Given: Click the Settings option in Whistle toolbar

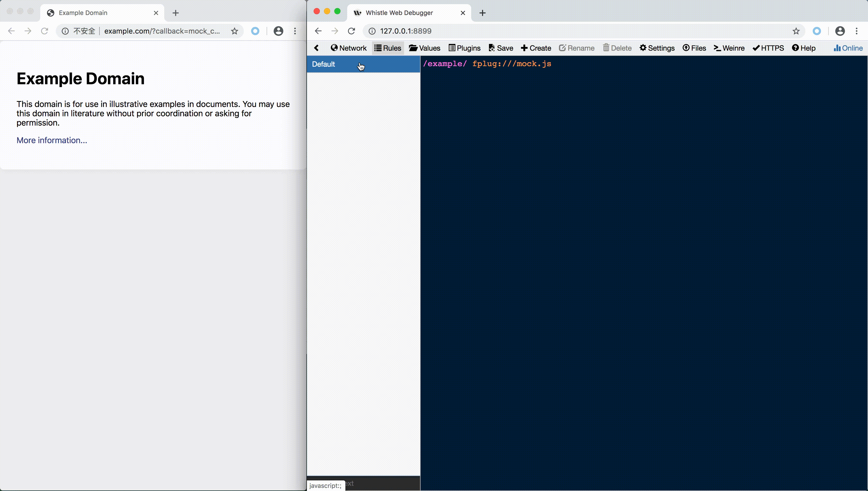Looking at the screenshot, I should pyautogui.click(x=657, y=48).
